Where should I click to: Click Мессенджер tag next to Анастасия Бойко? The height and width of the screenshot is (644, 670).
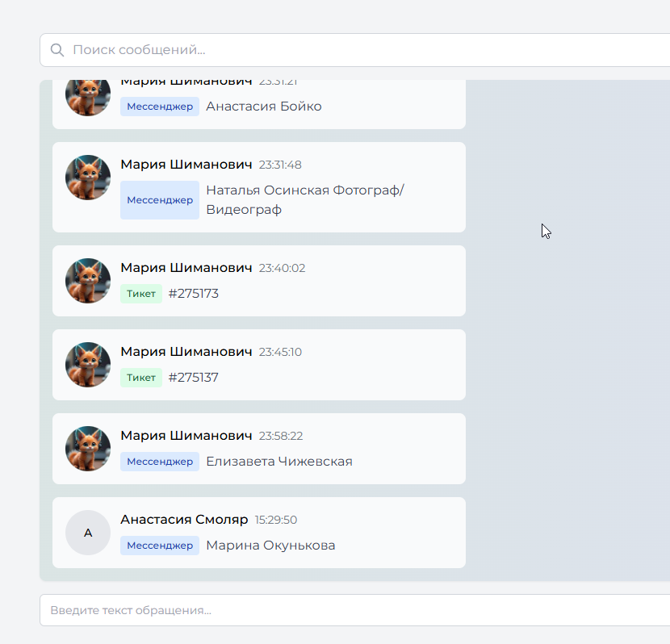[160, 107]
